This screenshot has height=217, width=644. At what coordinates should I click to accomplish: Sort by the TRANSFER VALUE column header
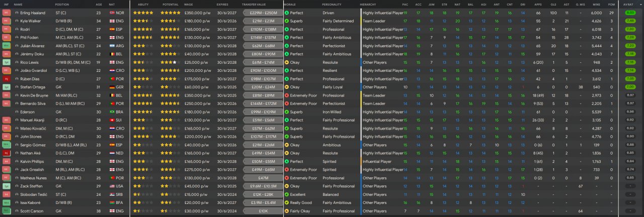pyautogui.click(x=253, y=4)
